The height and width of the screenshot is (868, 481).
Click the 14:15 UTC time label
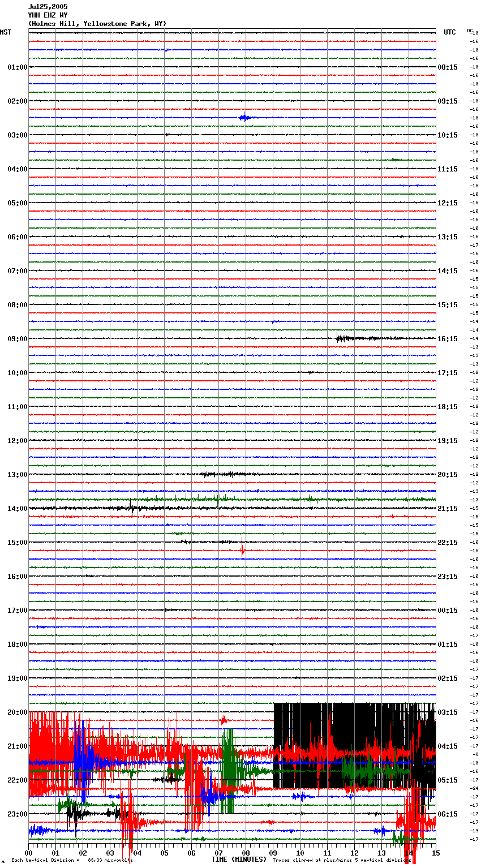point(448,271)
